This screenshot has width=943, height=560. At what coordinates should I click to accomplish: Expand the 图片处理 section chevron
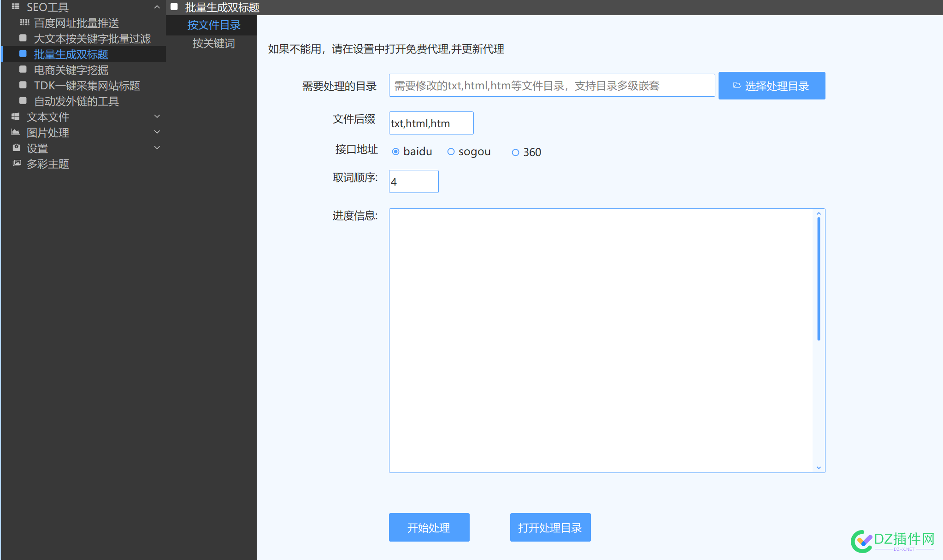157,132
